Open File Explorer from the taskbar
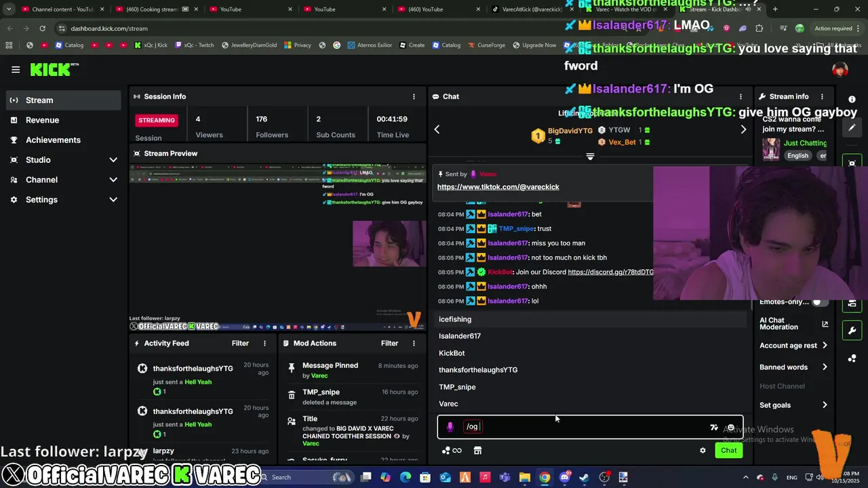868x488 pixels. pyautogui.click(x=524, y=477)
